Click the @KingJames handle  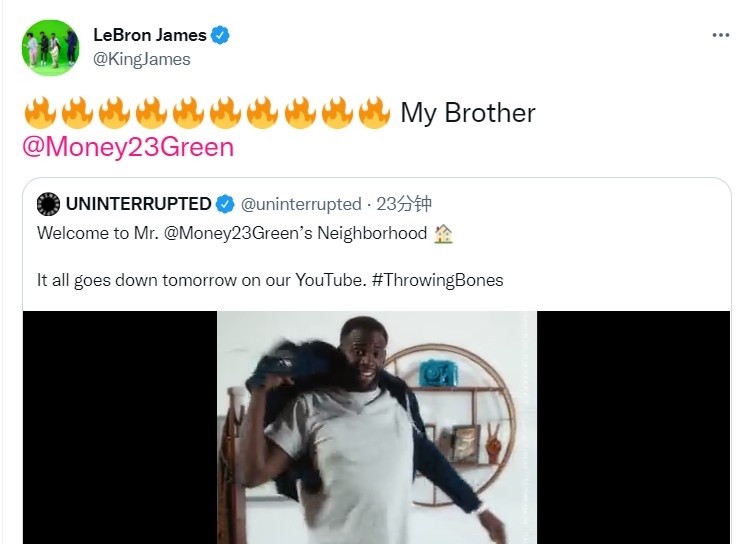pyautogui.click(x=142, y=59)
